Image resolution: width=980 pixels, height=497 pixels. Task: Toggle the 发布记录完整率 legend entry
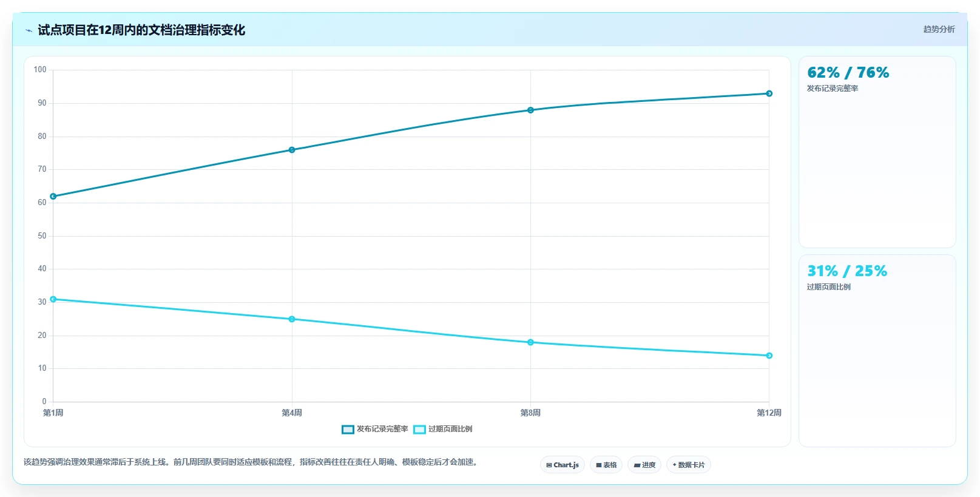pyautogui.click(x=375, y=429)
